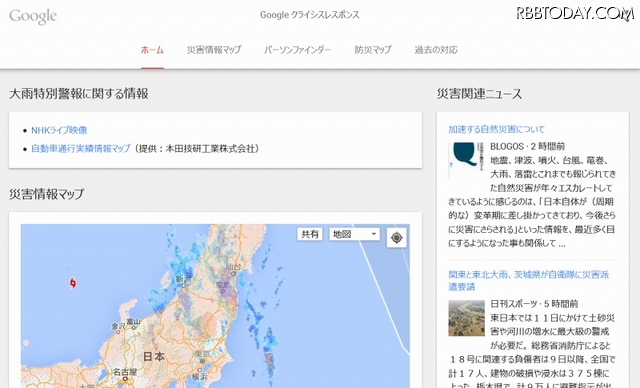
Task: Open the 自動車通行実績情報マップ link
Action: point(81,148)
